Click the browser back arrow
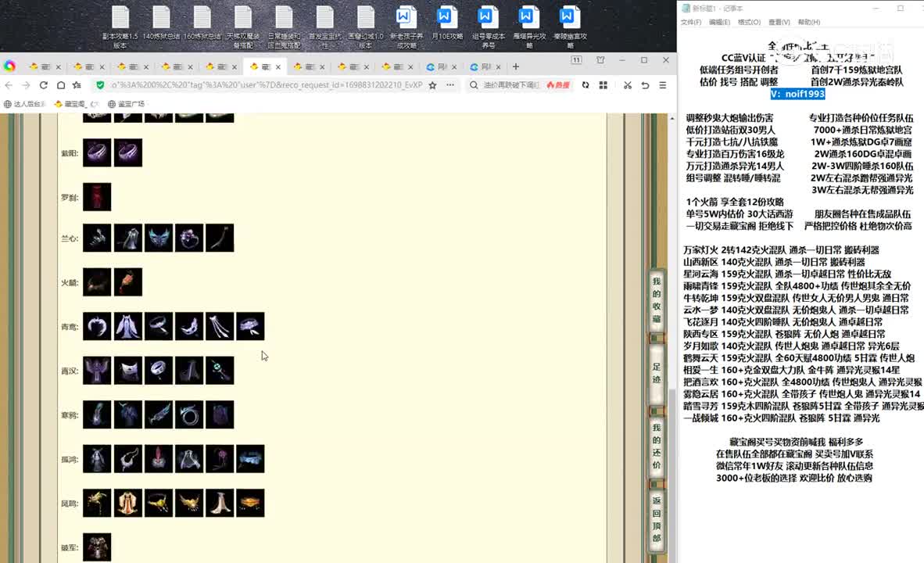The width and height of the screenshot is (924, 563). pos(9,85)
